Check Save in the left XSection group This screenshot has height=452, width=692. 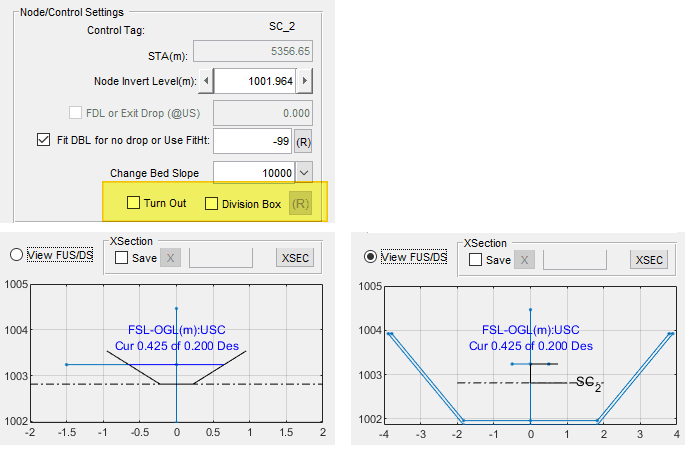coord(121,259)
